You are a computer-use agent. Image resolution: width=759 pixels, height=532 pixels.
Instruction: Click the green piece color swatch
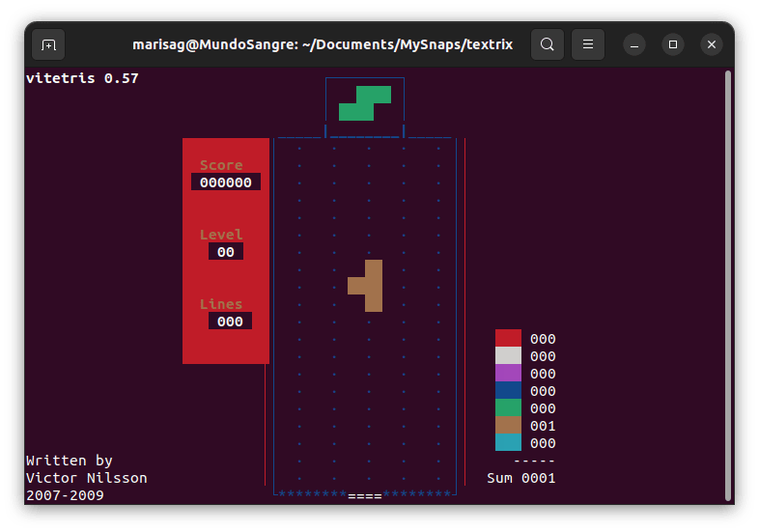click(x=508, y=407)
